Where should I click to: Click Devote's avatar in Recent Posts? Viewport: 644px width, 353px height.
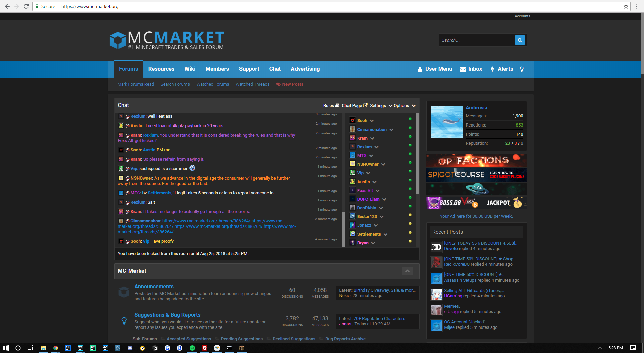click(x=436, y=247)
